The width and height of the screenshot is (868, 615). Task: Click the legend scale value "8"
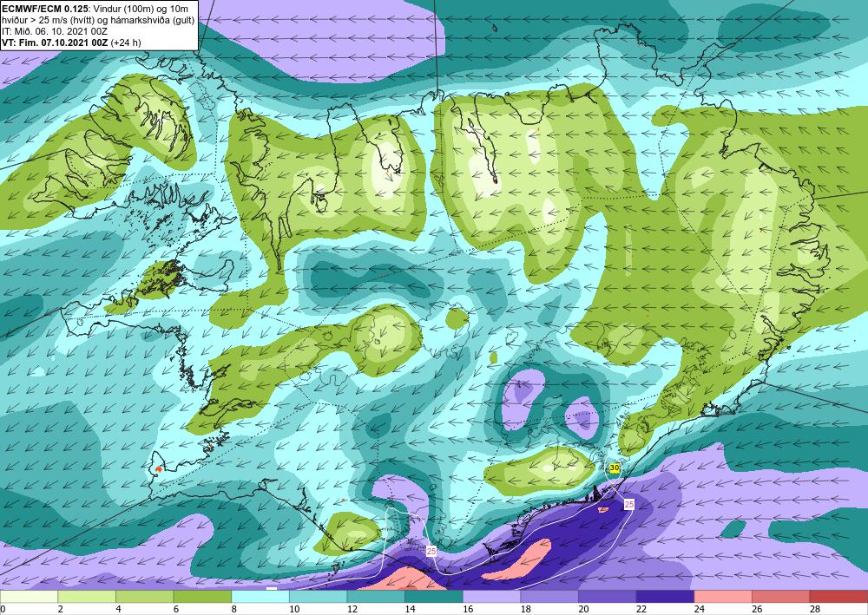pyautogui.click(x=234, y=609)
